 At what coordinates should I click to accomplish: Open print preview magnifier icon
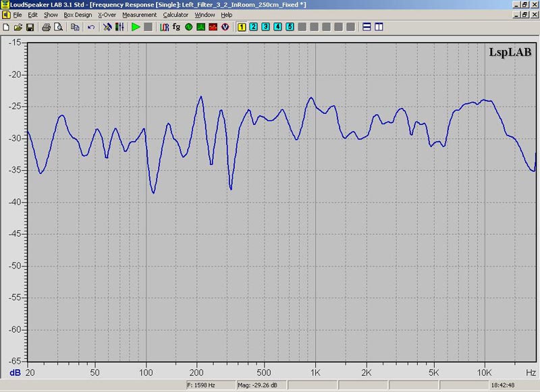click(x=58, y=27)
